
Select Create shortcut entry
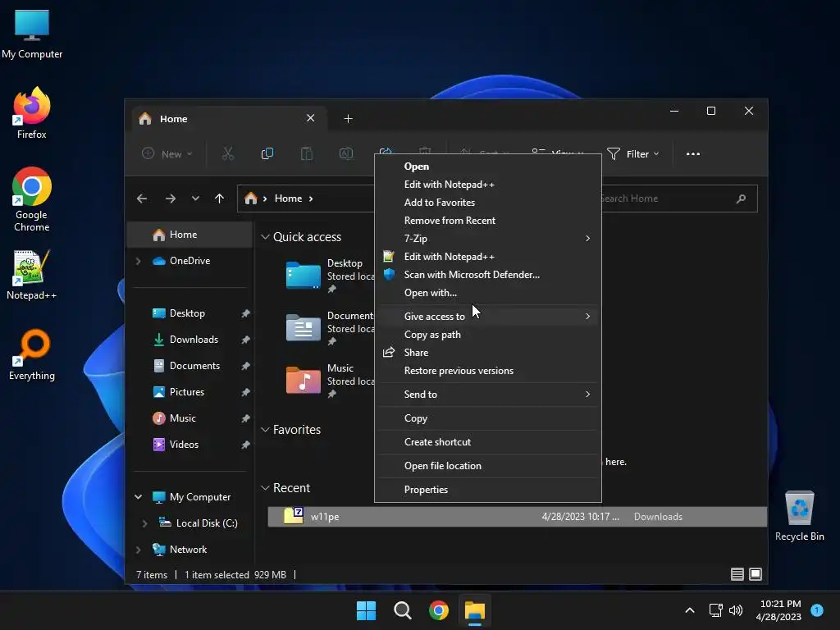[x=487, y=442]
